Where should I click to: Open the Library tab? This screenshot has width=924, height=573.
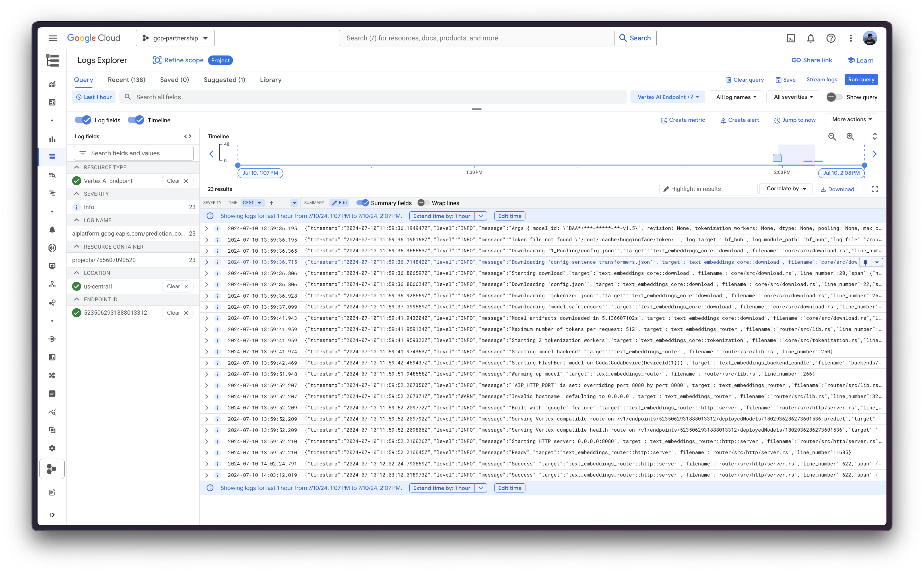(x=271, y=80)
